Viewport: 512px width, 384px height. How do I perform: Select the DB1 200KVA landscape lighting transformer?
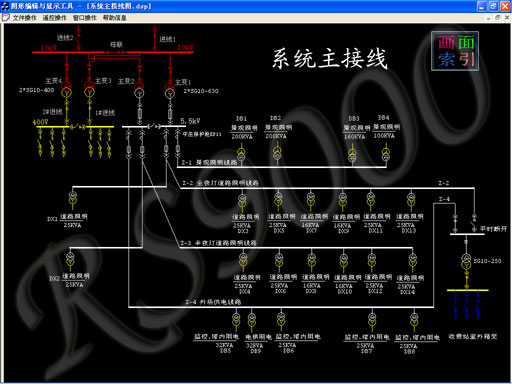(x=241, y=154)
